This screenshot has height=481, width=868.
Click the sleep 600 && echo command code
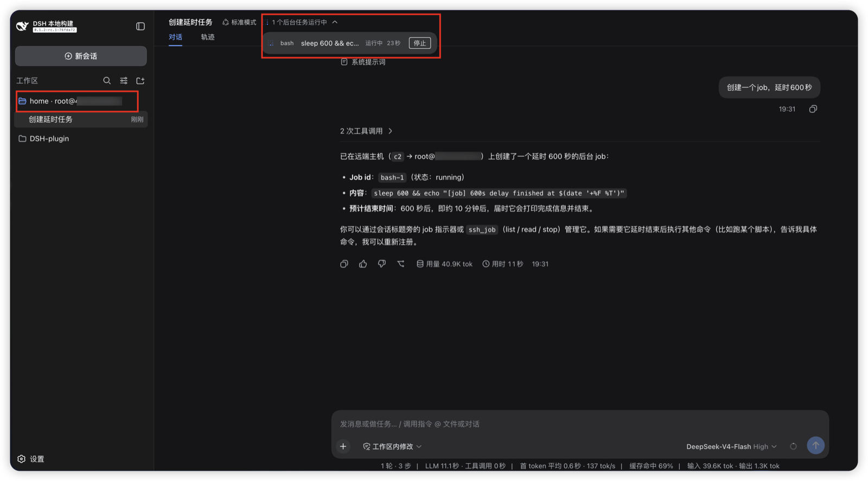[x=499, y=193]
